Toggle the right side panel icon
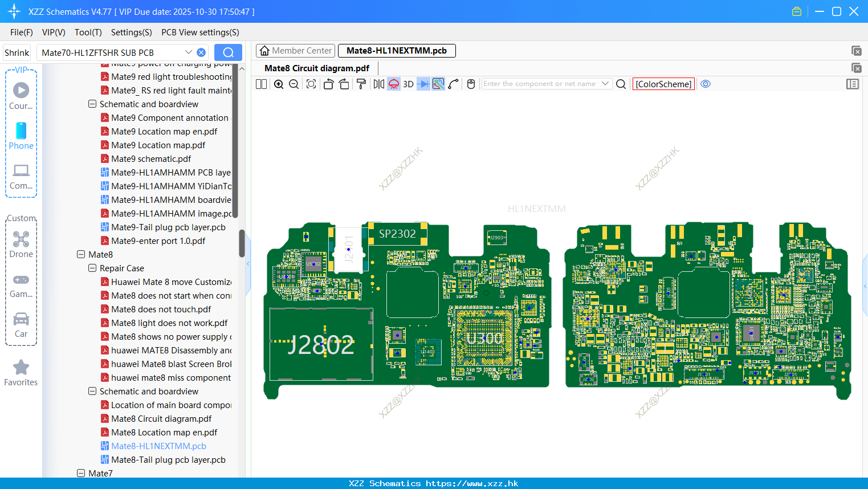 click(853, 84)
